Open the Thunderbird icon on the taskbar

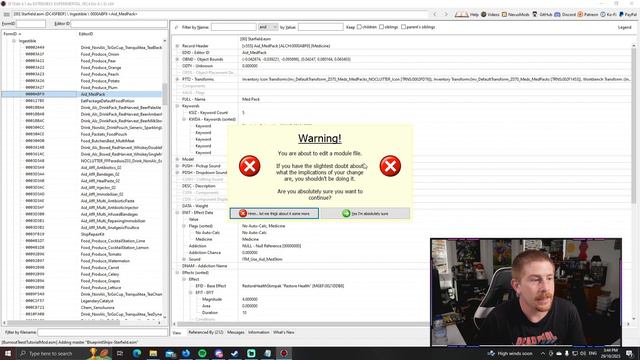186,353
